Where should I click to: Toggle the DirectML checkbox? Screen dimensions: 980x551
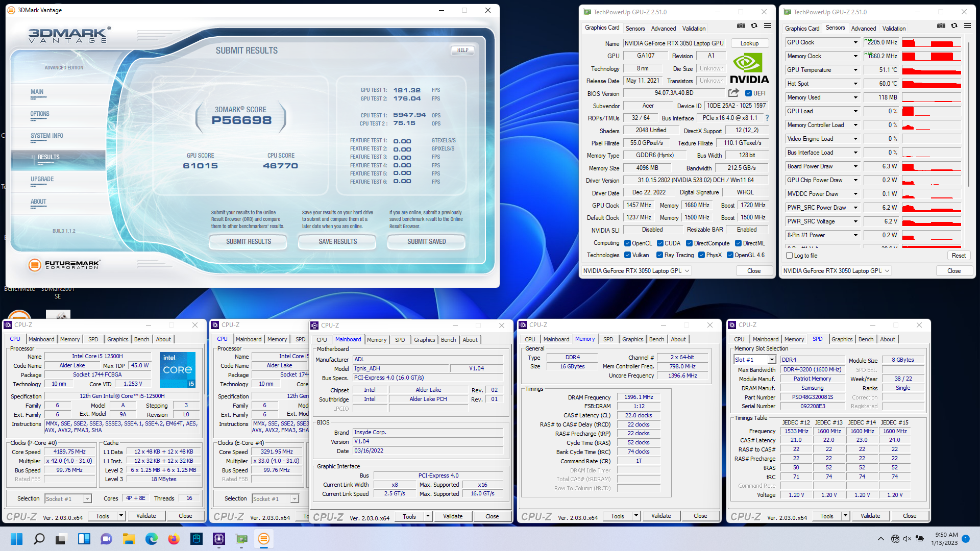coord(738,243)
